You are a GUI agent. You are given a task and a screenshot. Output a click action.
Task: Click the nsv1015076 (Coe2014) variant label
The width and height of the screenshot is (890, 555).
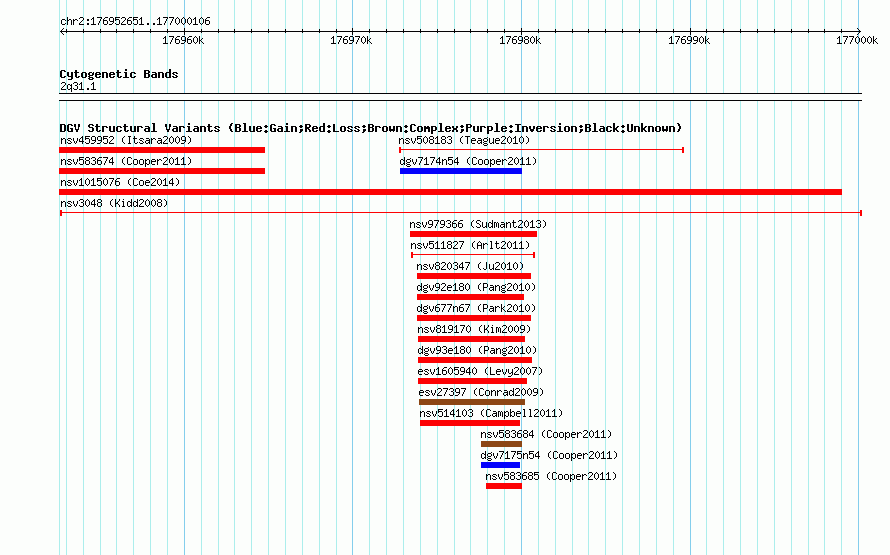[x=120, y=182]
